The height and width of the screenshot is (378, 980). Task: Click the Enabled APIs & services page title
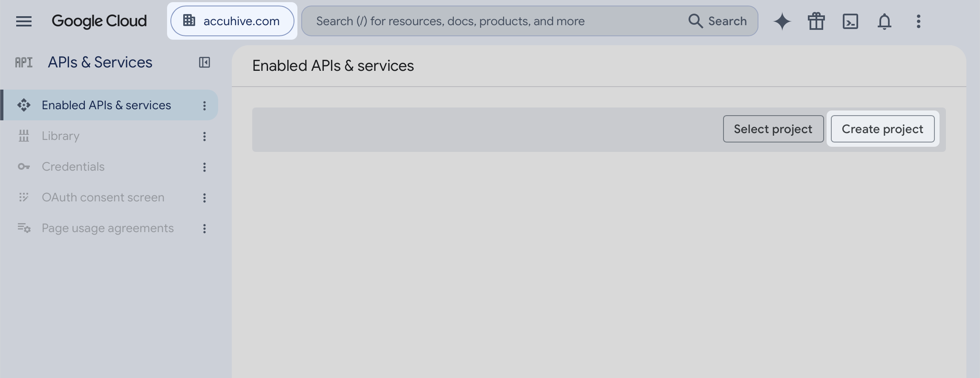[333, 66]
